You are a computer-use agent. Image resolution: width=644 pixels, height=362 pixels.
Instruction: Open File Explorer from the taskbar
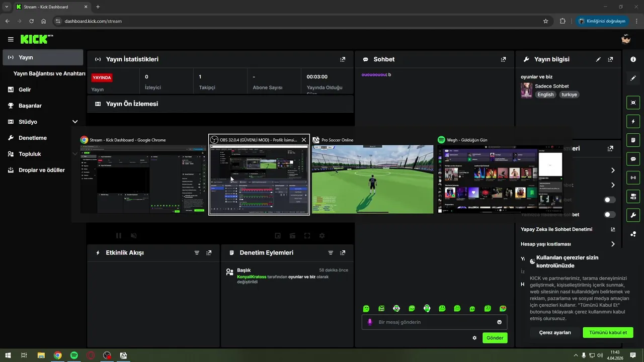[41, 355]
